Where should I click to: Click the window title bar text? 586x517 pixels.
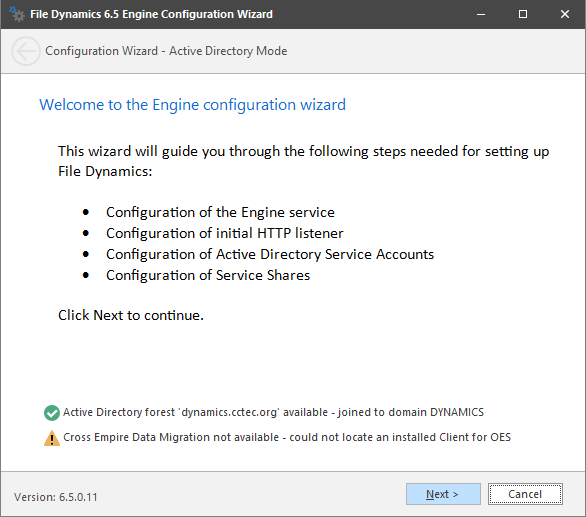151,14
